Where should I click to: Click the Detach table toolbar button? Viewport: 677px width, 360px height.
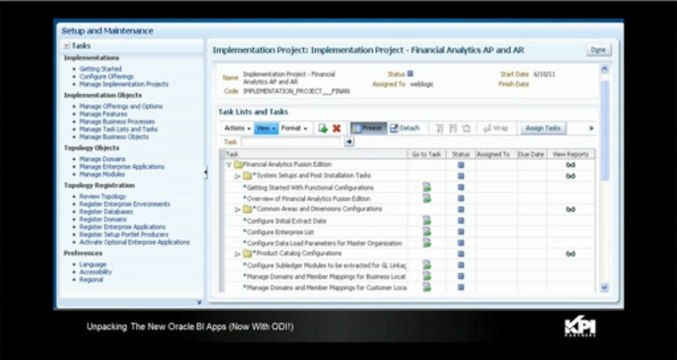405,128
